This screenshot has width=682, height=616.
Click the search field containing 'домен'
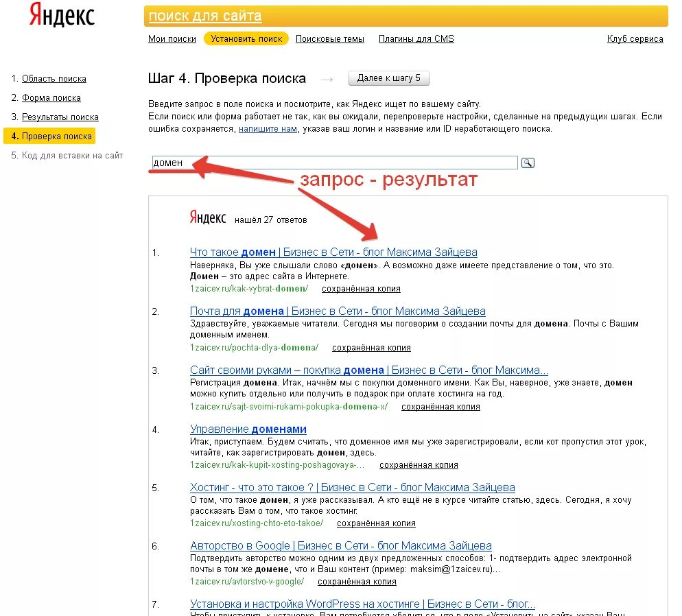[x=335, y=163]
